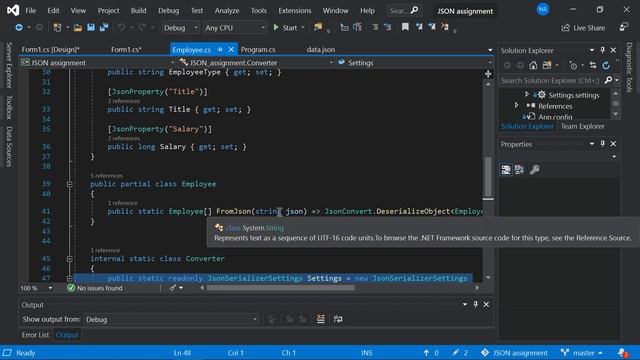The width and height of the screenshot is (640, 360).
Task: Expand the References tree node
Action: 516,105
